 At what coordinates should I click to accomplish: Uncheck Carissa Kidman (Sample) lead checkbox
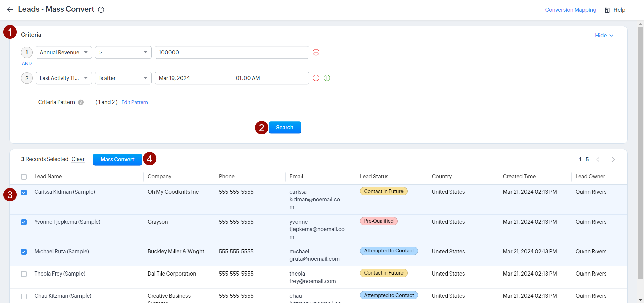click(x=24, y=192)
